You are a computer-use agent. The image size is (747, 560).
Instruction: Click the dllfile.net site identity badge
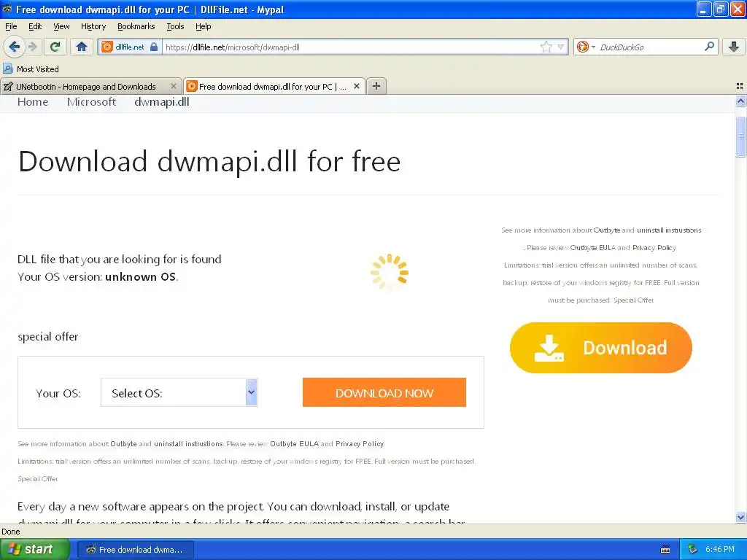point(130,47)
